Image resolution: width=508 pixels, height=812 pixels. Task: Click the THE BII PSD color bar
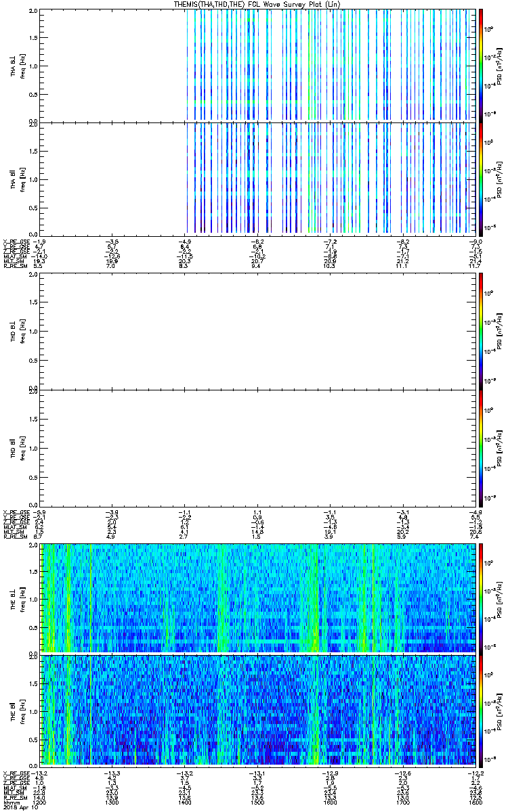tap(481, 710)
